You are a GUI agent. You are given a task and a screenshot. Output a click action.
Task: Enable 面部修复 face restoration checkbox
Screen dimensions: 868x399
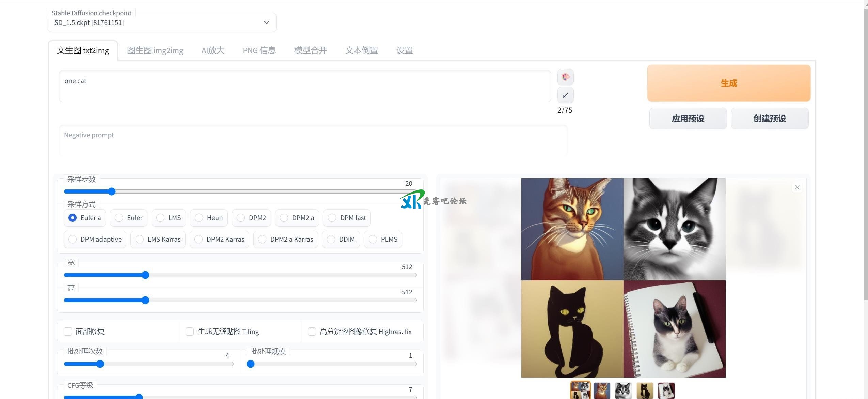pos(68,332)
